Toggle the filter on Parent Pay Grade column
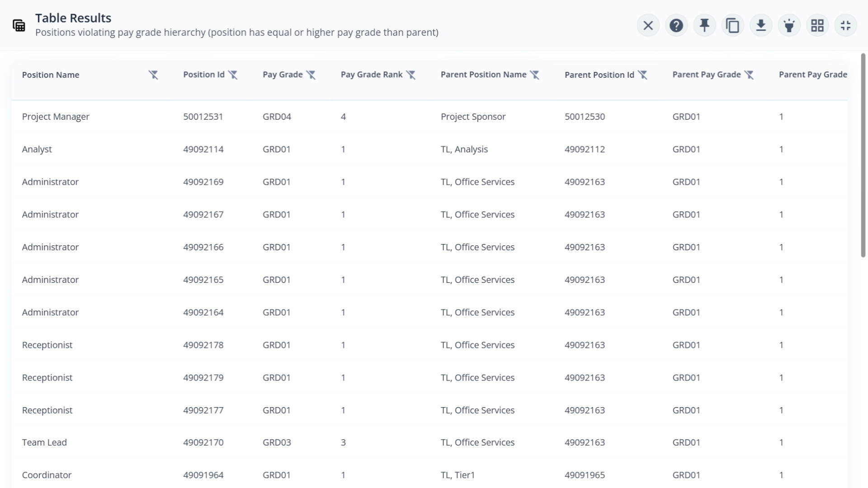The image size is (868, 488). click(750, 75)
